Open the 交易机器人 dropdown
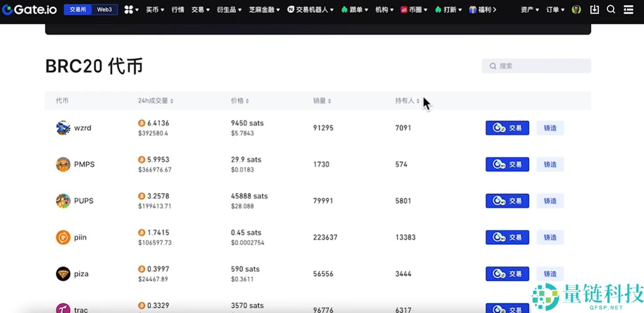The width and height of the screenshot is (644, 313). [310, 9]
